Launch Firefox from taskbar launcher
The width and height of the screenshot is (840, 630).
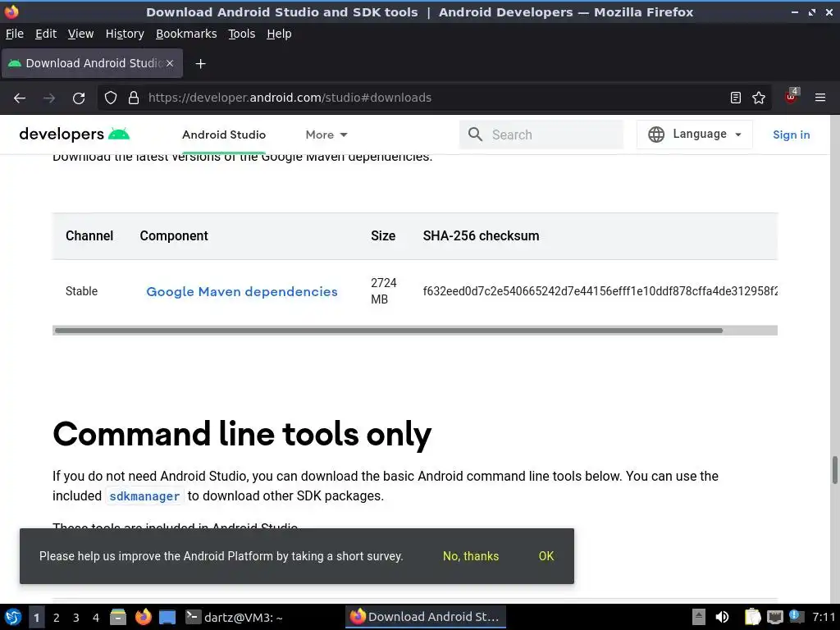tap(143, 617)
